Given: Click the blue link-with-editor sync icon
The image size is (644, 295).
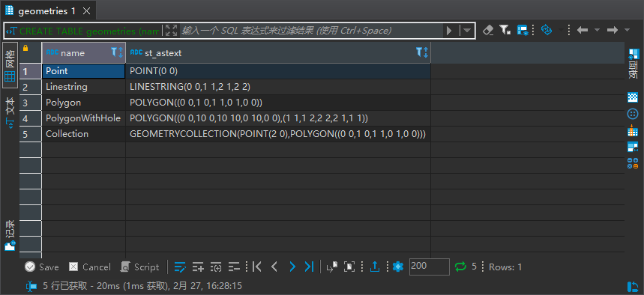Looking at the screenshot, I should 547,30.
